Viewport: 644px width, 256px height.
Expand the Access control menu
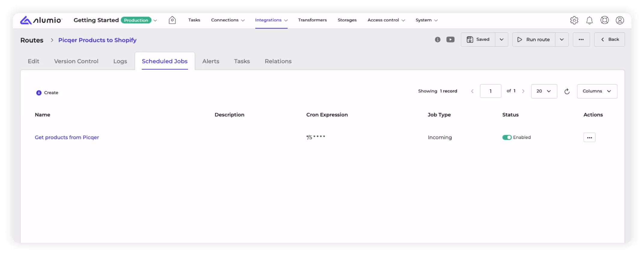click(x=386, y=20)
